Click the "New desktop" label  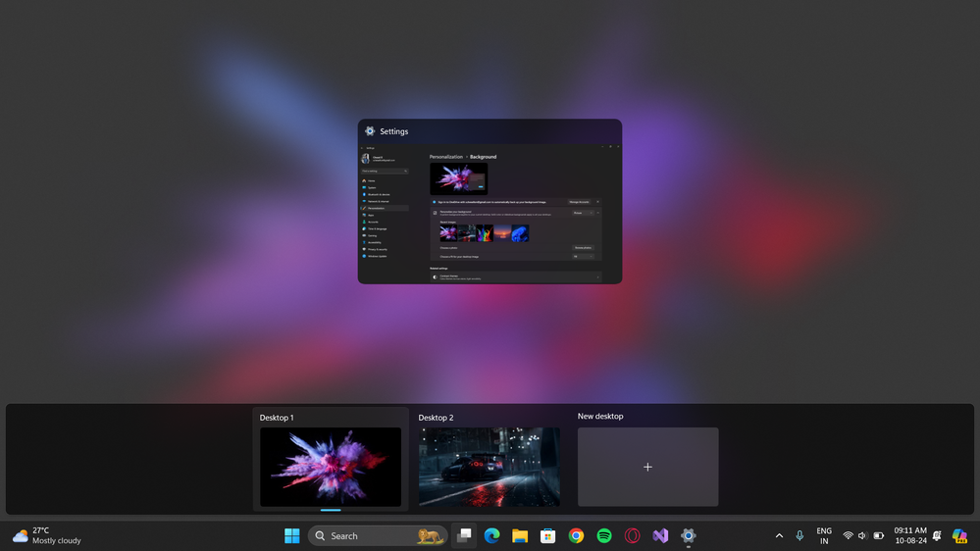coord(600,416)
